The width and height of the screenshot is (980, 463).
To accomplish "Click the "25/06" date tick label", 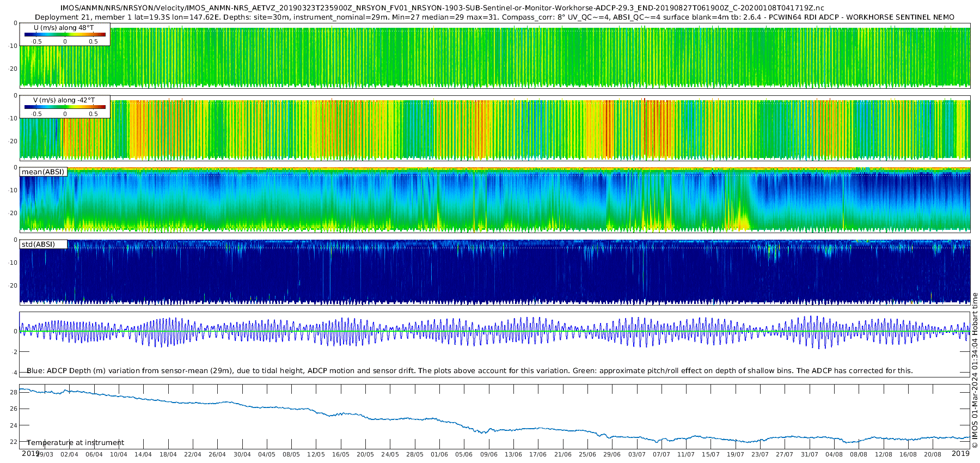I will tap(587, 454).
